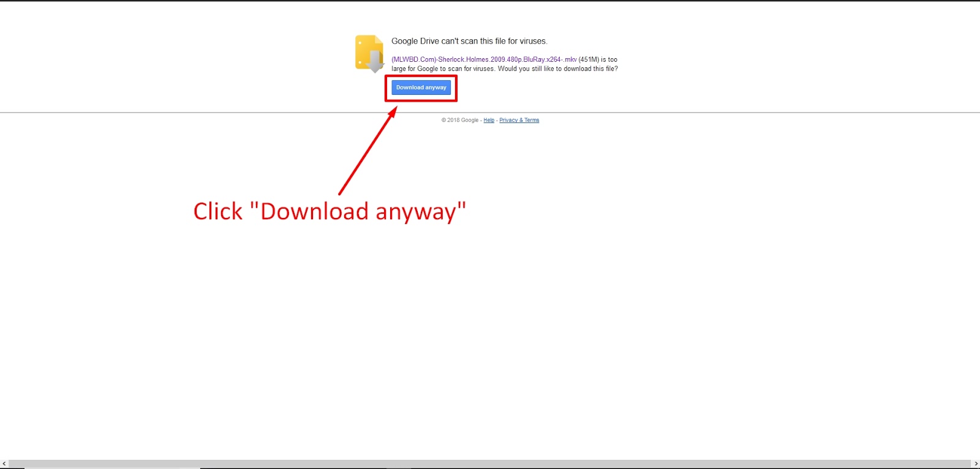Click the horizontal scrollbar track at bottom
This screenshot has width=980, height=469.
coord(490,464)
